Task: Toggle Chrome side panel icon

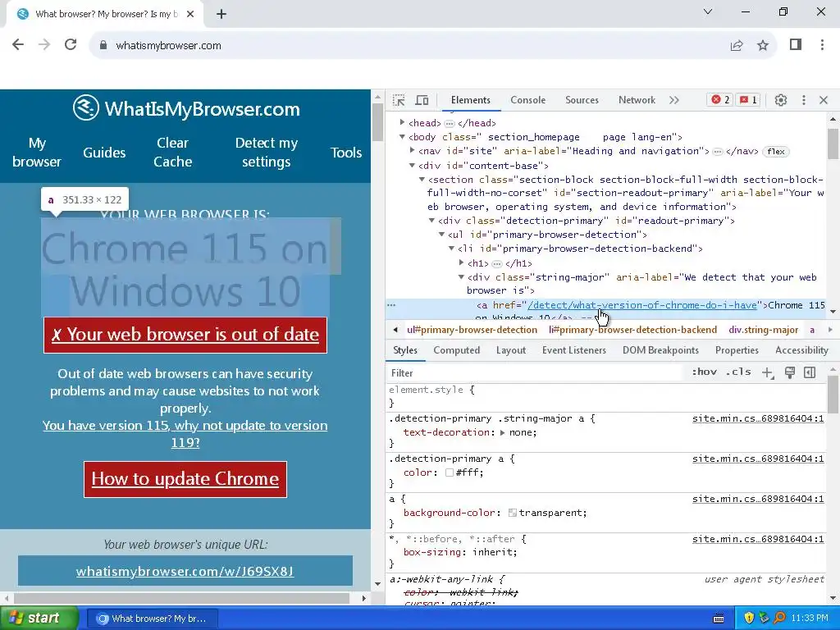Action: click(x=796, y=45)
